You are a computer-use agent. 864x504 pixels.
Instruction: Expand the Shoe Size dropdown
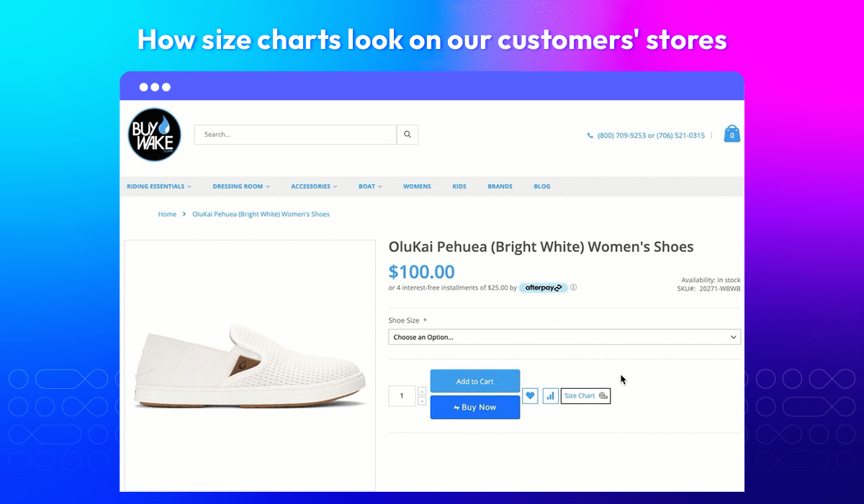[x=564, y=337]
